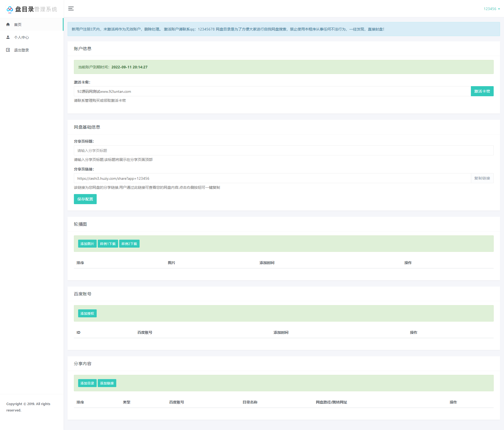Click 百度账号 column header in account table
The height and width of the screenshot is (430, 504).
145,332
